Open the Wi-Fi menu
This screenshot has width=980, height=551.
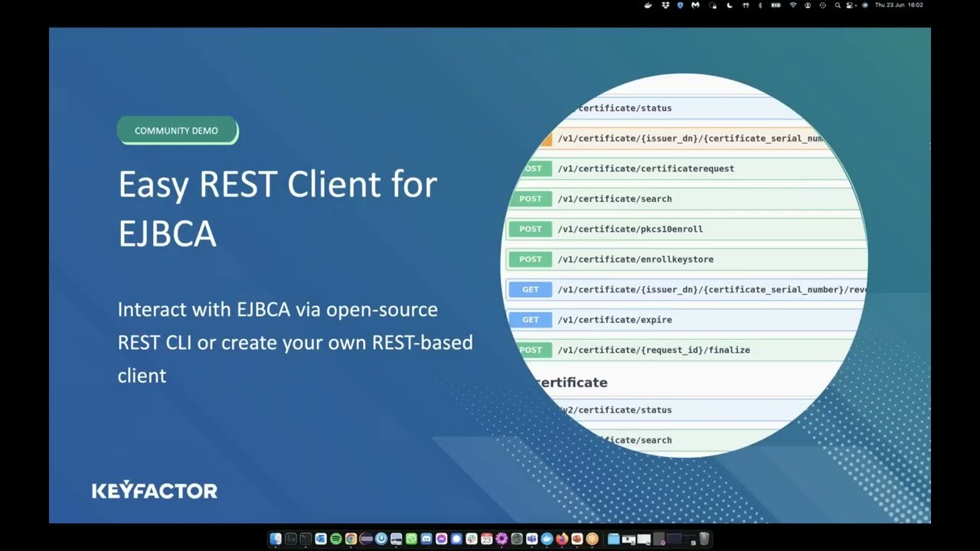[793, 5]
